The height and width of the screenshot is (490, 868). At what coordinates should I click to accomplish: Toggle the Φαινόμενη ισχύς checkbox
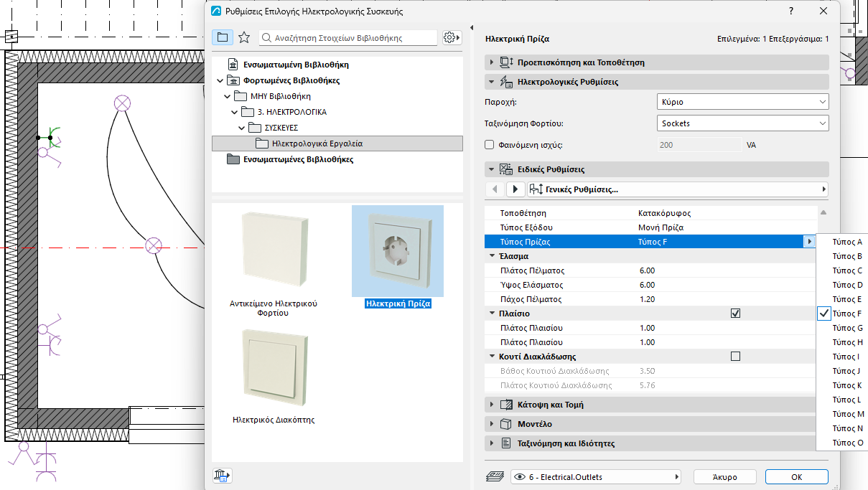490,145
